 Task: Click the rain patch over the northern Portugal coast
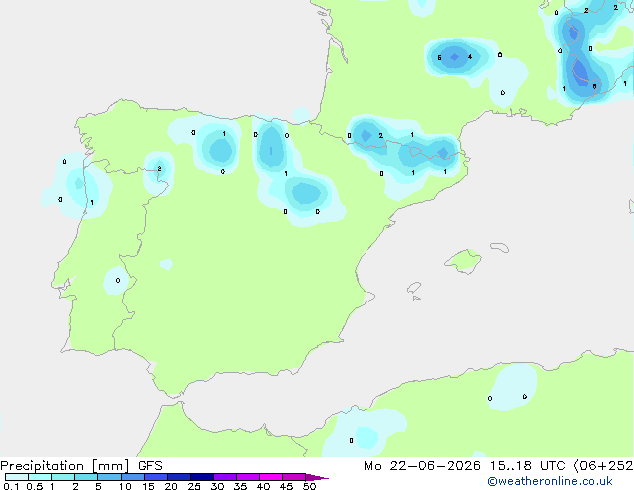coord(77,186)
